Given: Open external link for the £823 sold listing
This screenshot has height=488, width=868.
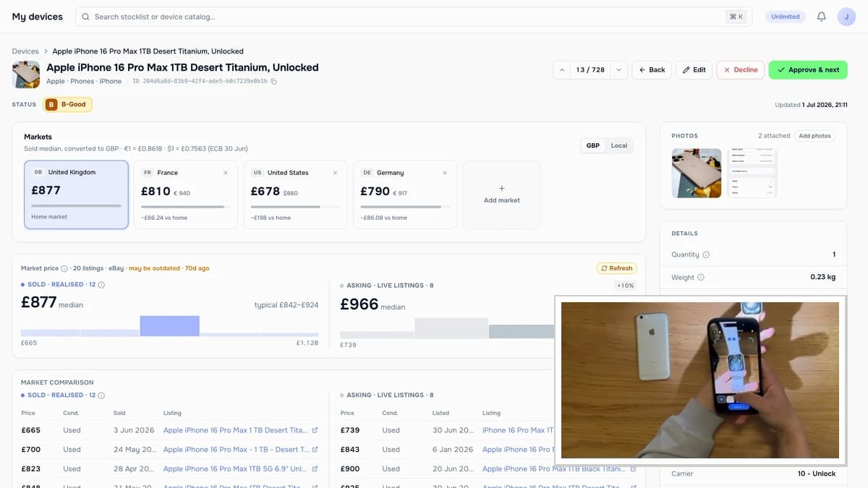Looking at the screenshot, I should pos(315,469).
